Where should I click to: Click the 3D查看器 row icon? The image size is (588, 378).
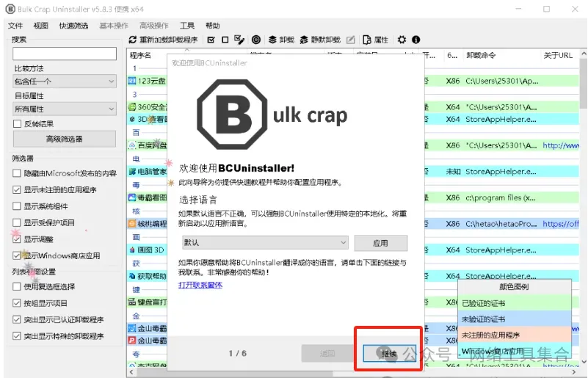(x=132, y=119)
